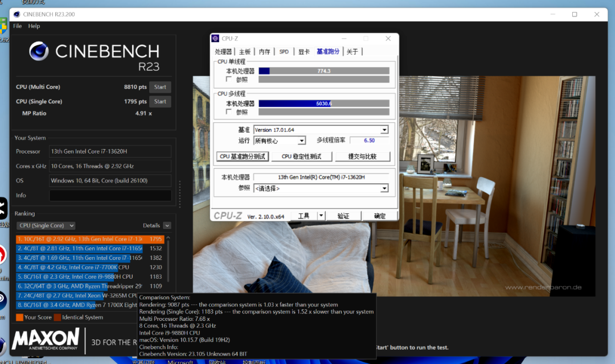Start the CPU (Single Core) test
The width and height of the screenshot is (615, 364).
(160, 101)
